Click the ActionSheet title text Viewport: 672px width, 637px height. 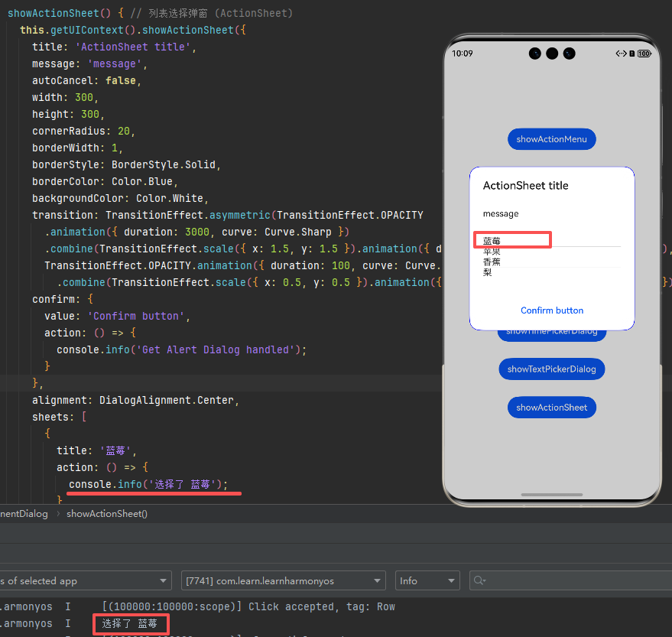pyautogui.click(x=525, y=186)
